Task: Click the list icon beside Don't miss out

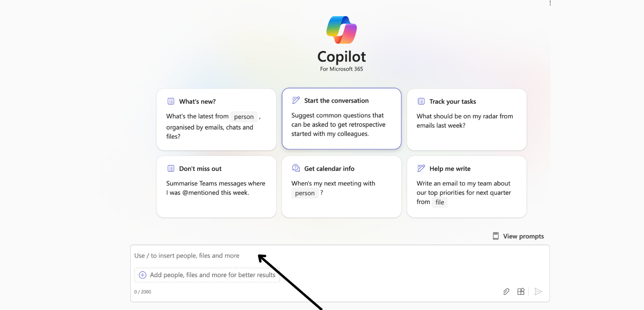Action: pos(171,168)
